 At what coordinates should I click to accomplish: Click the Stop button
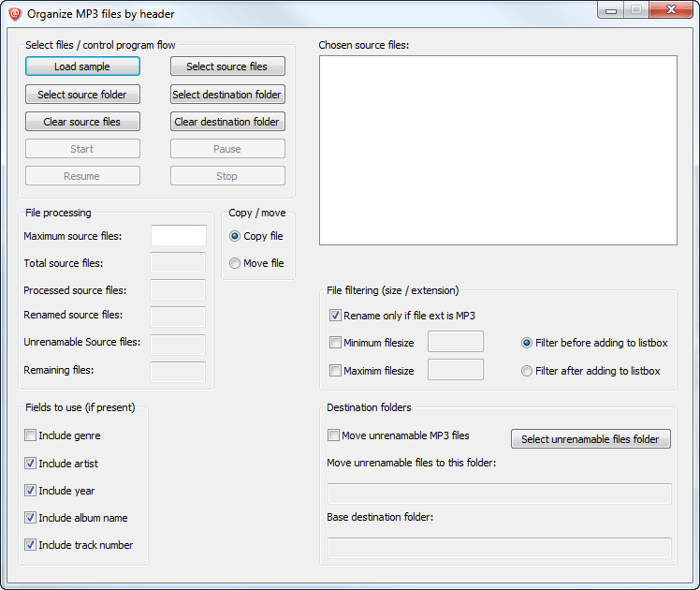pyautogui.click(x=227, y=176)
